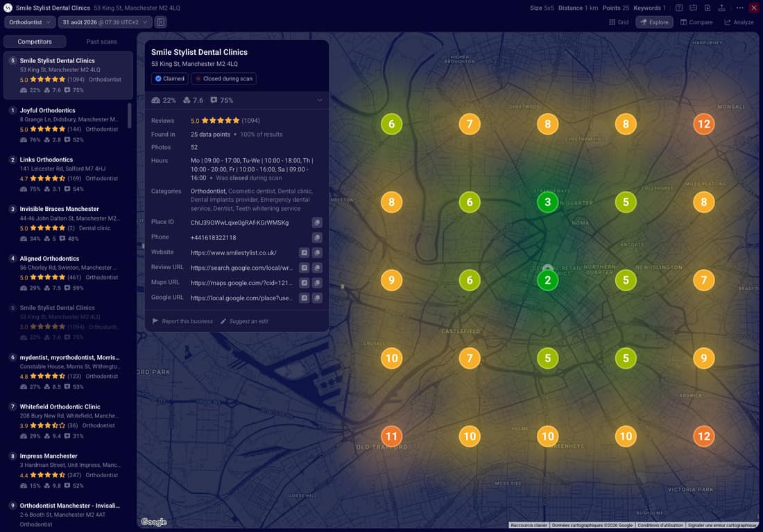Switch to Grid view
The height and width of the screenshot is (532, 763).
tap(619, 22)
